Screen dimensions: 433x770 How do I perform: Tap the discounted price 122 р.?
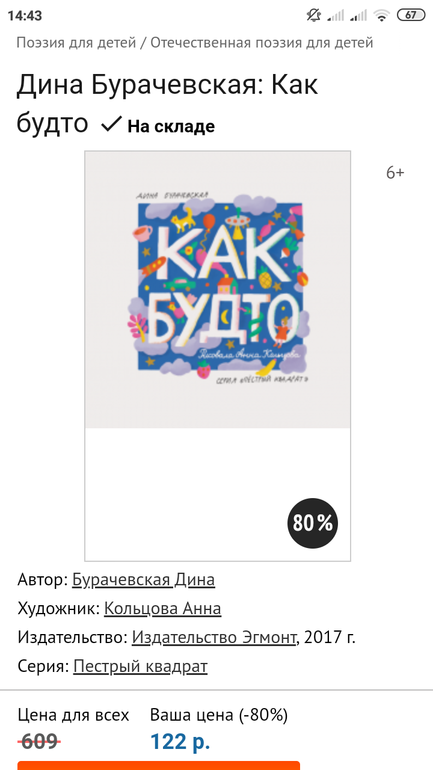tap(180, 742)
